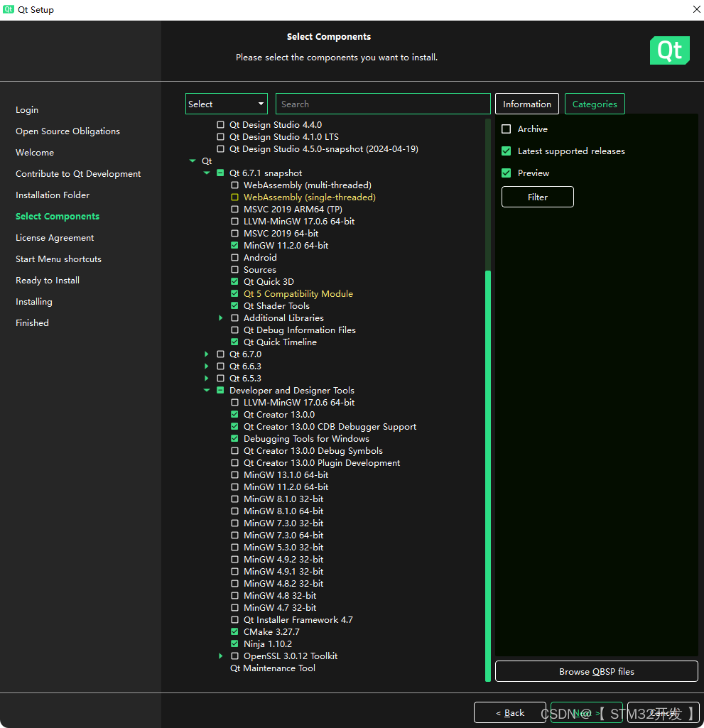Expand the Additional Libraries node
This screenshot has width=704, height=728.
pos(221,318)
